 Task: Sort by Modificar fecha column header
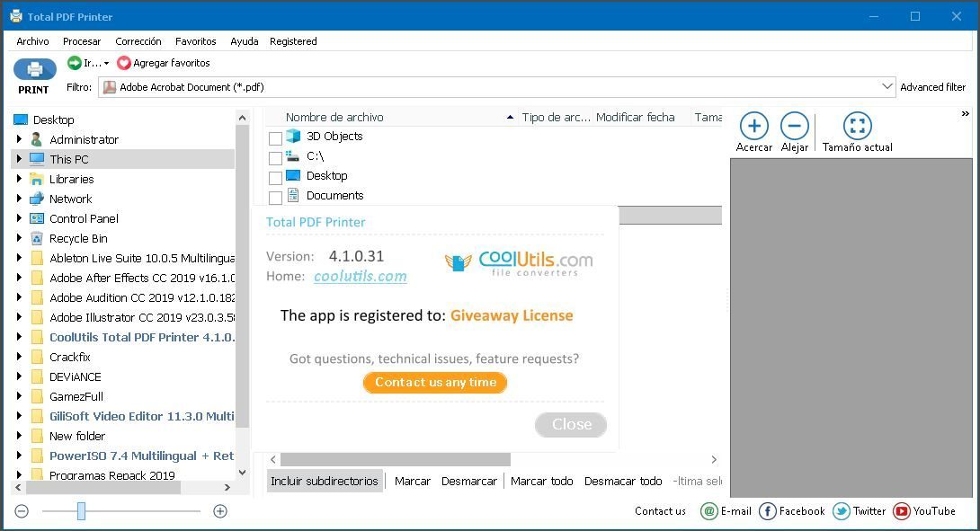(x=635, y=117)
